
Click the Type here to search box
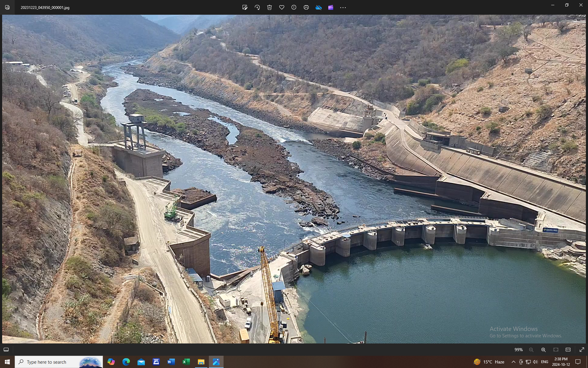(58, 362)
